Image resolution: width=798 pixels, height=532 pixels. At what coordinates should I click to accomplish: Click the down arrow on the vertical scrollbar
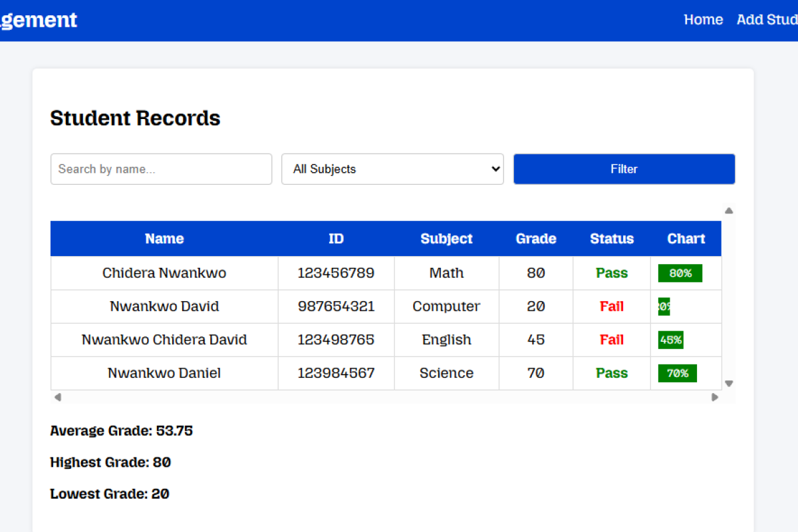coord(729,383)
